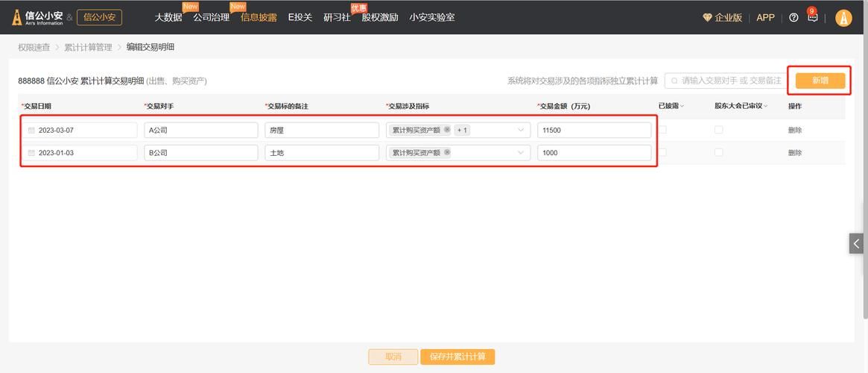Edit the A公司 counterparty field

coord(201,131)
